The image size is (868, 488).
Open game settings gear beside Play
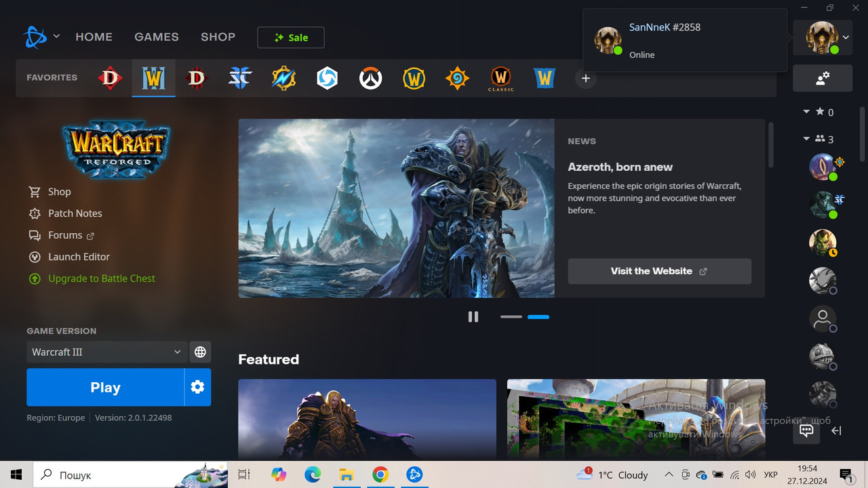197,387
